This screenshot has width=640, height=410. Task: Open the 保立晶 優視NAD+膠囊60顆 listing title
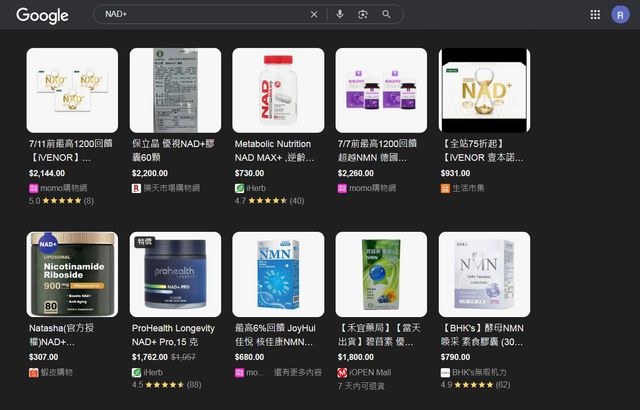pos(173,151)
